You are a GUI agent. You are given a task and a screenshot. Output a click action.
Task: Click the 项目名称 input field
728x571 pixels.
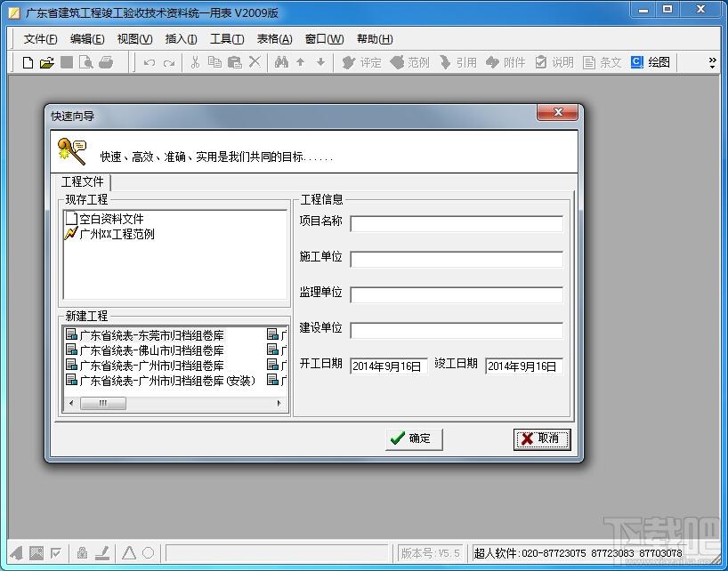[457, 224]
